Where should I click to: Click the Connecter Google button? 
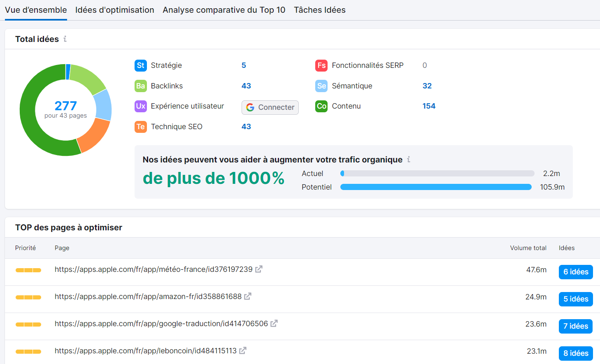click(270, 107)
